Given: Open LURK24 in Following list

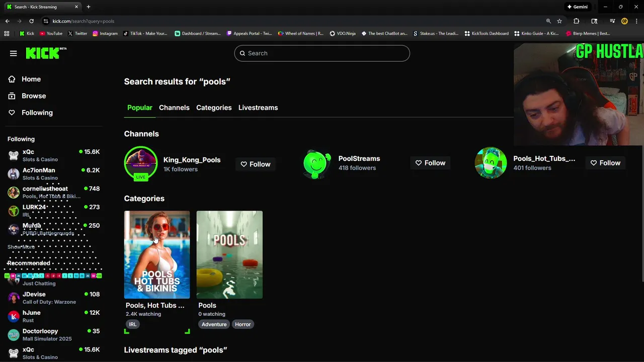Looking at the screenshot, I should [54, 211].
